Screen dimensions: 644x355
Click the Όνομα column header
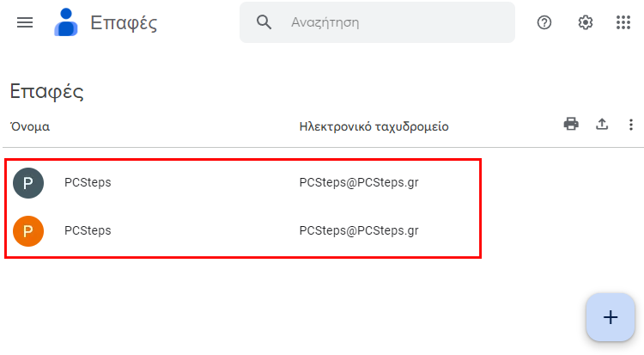coord(30,126)
